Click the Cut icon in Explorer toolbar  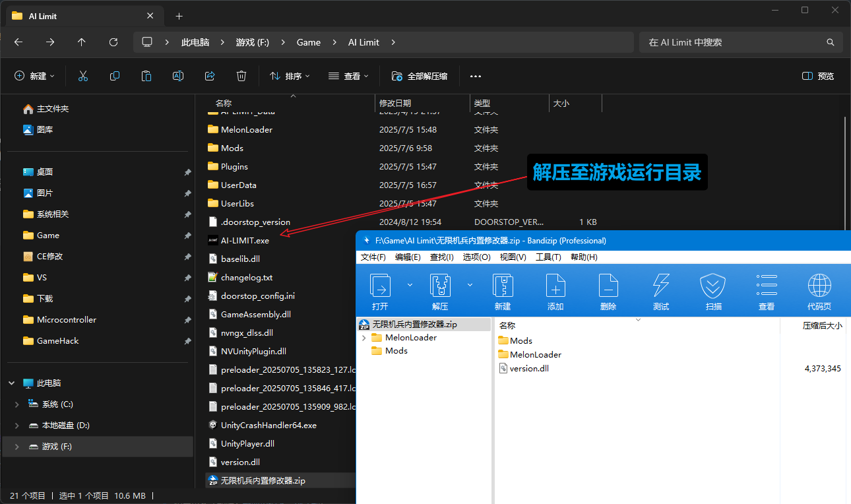(83, 76)
